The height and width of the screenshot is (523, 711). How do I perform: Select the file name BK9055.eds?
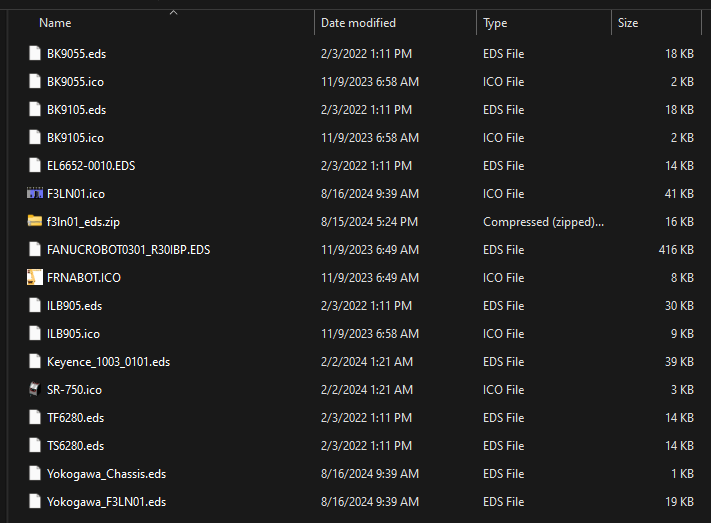click(x=77, y=54)
